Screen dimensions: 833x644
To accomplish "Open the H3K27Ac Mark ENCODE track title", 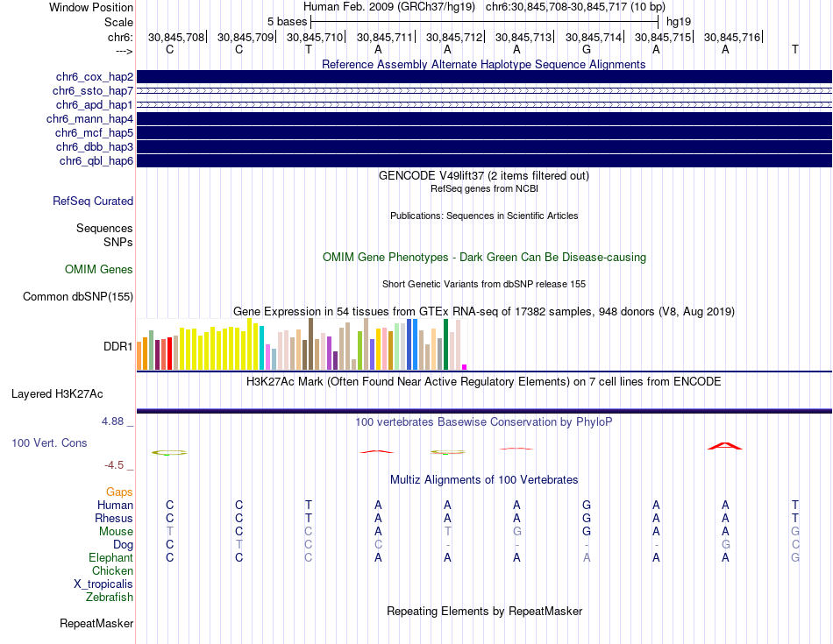I will (483, 382).
